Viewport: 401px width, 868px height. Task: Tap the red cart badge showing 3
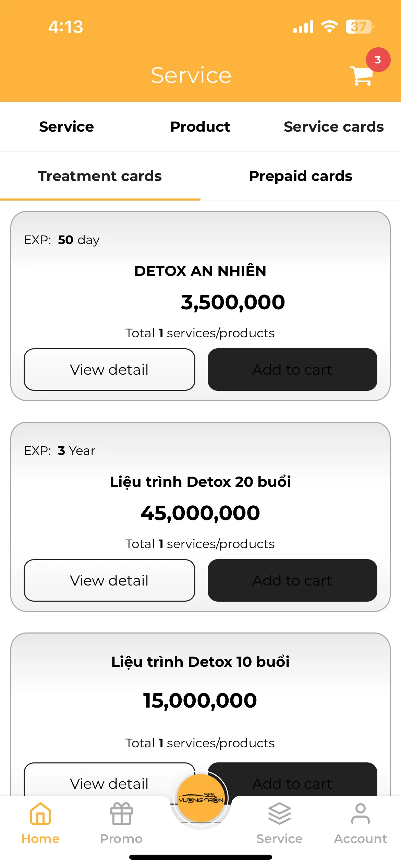coord(378,60)
